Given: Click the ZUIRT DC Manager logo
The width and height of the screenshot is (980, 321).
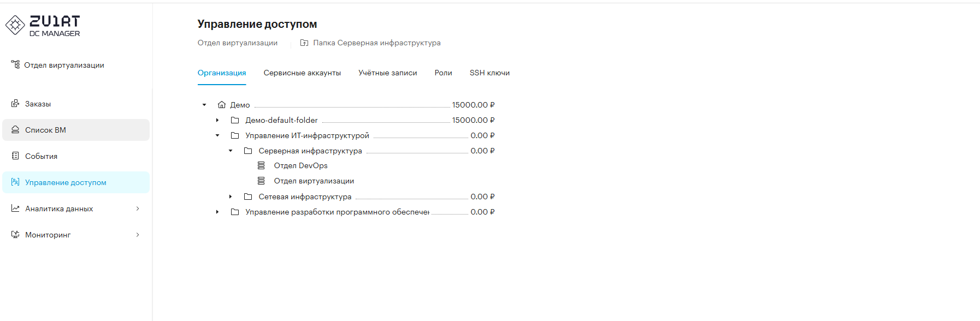Looking at the screenshot, I should click(43, 25).
